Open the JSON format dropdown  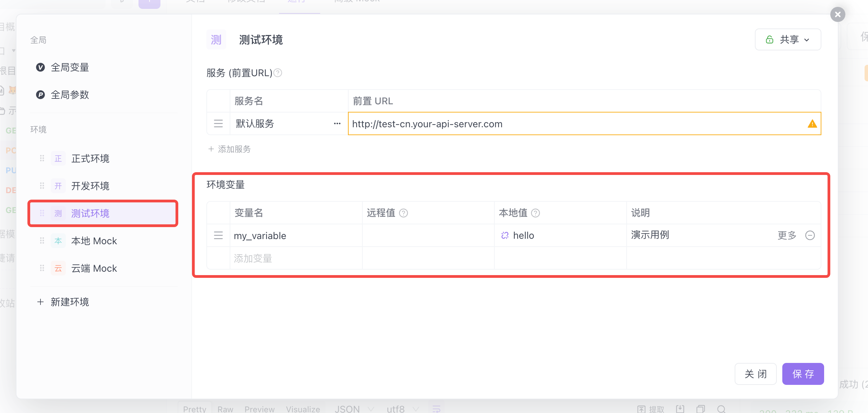pos(353,408)
